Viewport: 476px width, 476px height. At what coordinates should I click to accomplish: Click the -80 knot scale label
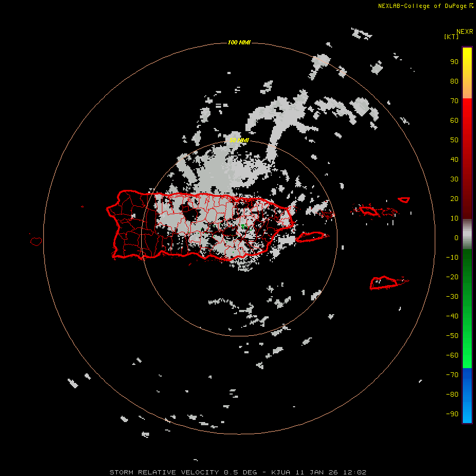452,395
